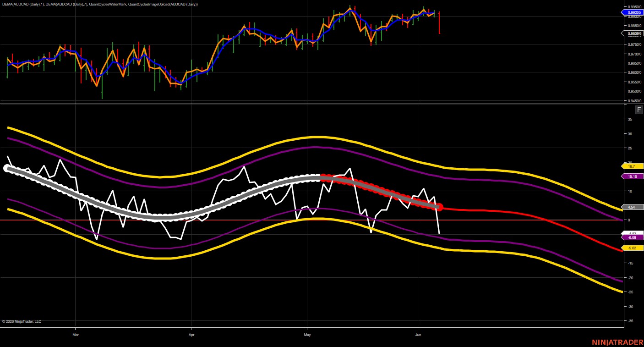The image size is (644, 347).
Task: Click the 0.9450'0 price axis label
Action: coord(634,100)
